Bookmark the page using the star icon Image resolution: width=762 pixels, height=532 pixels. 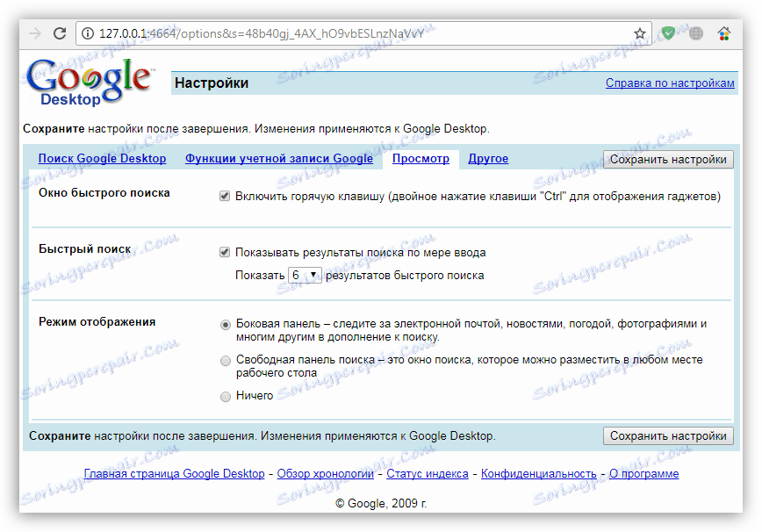point(639,32)
